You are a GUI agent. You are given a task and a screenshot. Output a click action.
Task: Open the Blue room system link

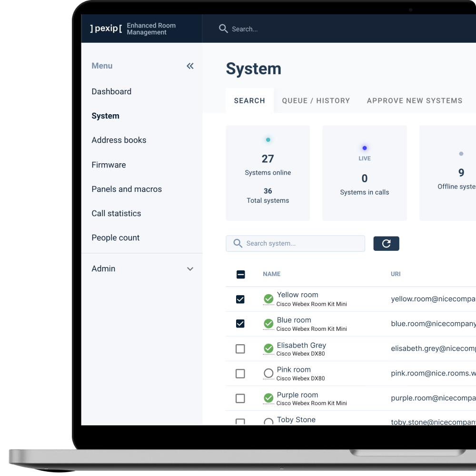[x=294, y=320]
